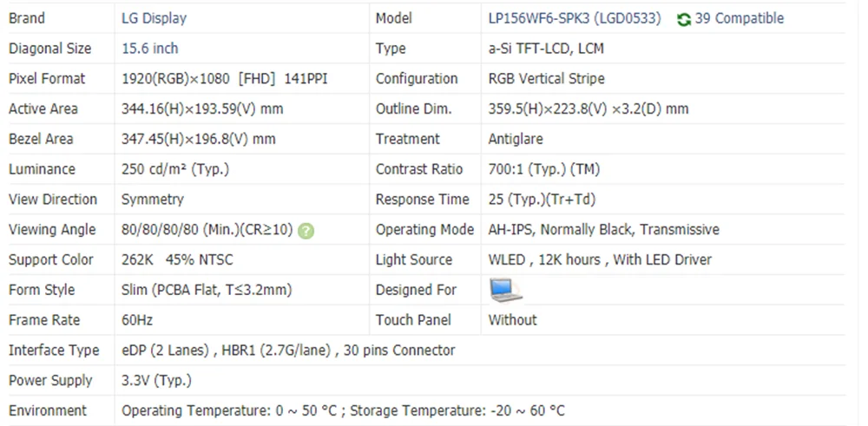Open the 15.6 inch diagonal size link
Viewport: 868px width, 426px height.
click(x=149, y=49)
